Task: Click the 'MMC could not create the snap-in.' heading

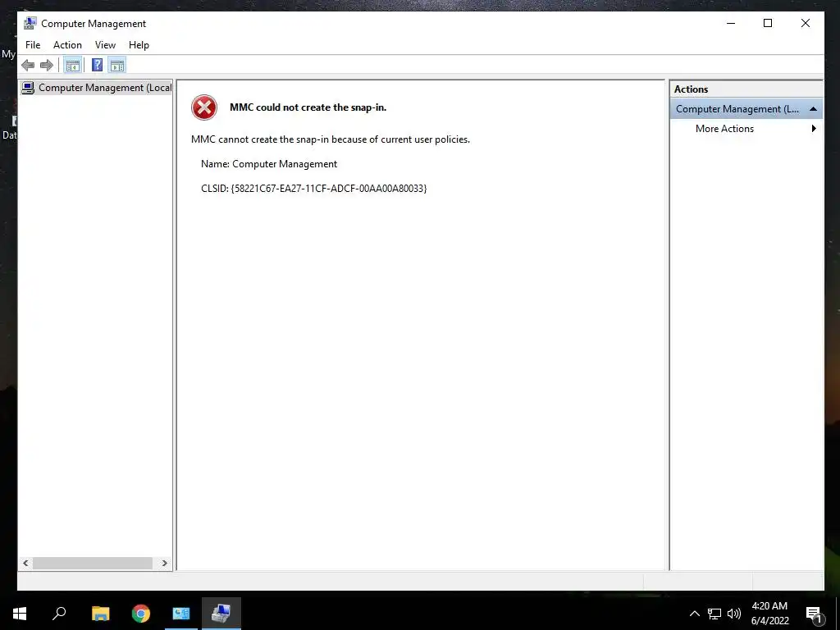Action: 308,107
